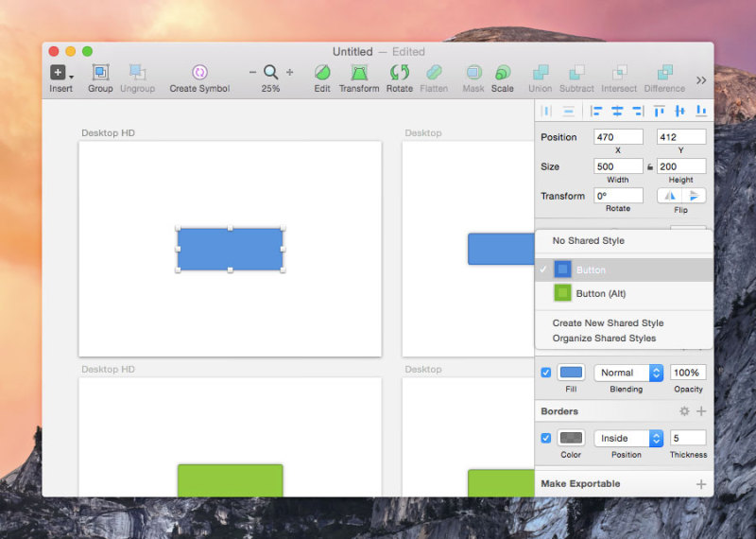756x539 pixels.
Task: Toggle the size proportion lock
Action: (650, 166)
